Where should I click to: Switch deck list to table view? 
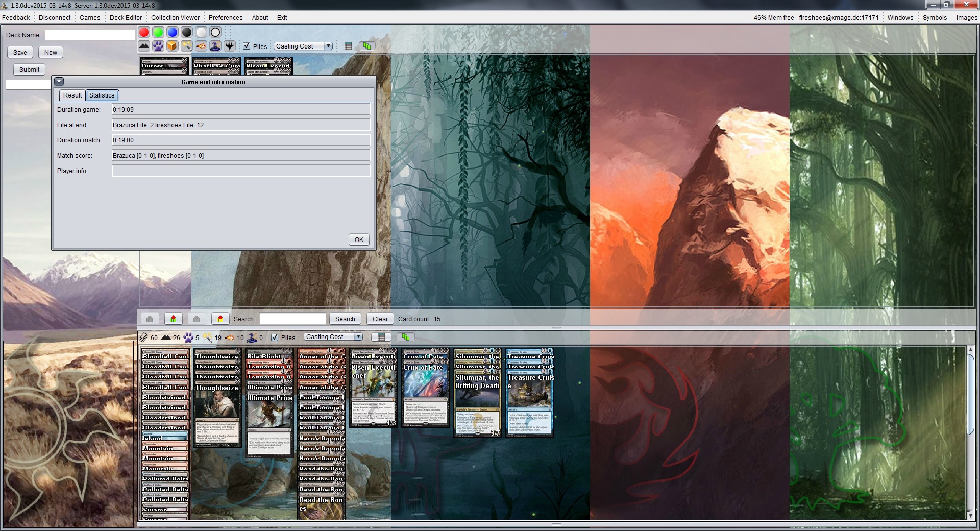tap(381, 337)
